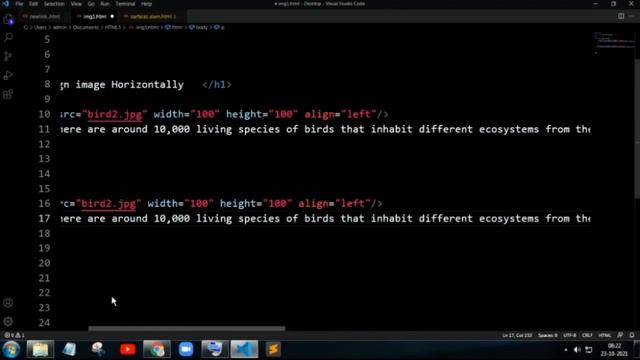640x360 pixels.
Task: Open the Windows Start orb
Action: click(x=11, y=349)
